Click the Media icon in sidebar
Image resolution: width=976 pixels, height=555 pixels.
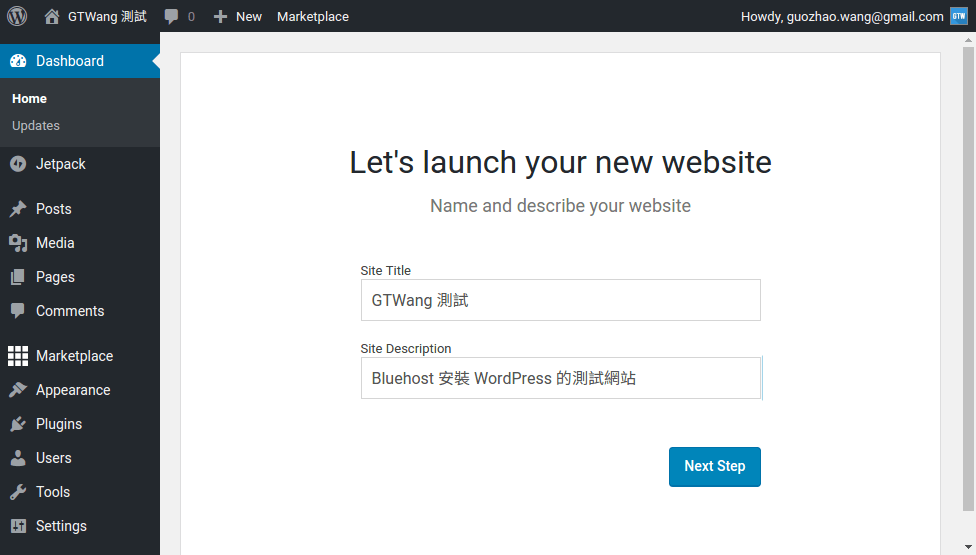pos(18,243)
